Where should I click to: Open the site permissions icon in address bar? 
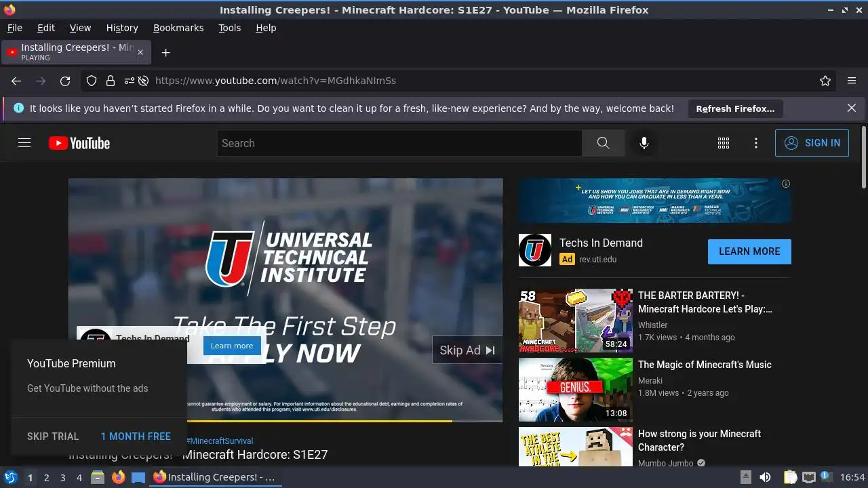click(129, 81)
